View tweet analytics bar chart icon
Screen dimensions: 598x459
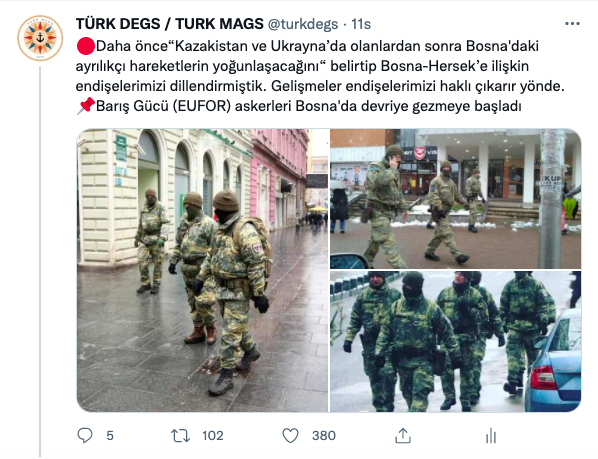click(x=491, y=436)
